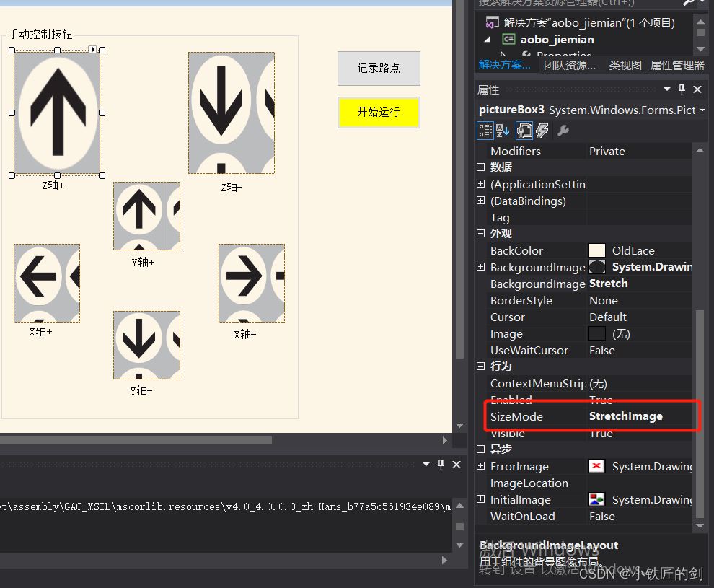
Task: Click the aobo_jiemian C# project icon
Action: (508, 39)
